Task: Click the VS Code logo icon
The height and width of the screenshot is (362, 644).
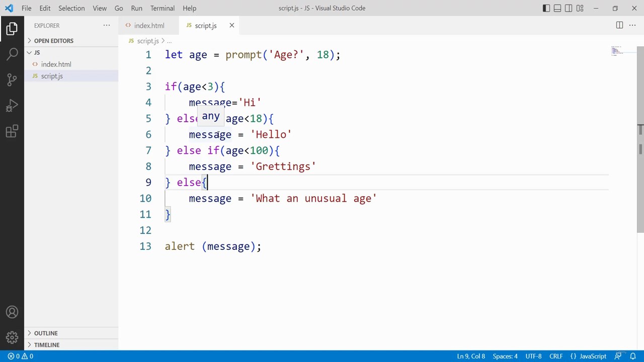Action: click(9, 8)
